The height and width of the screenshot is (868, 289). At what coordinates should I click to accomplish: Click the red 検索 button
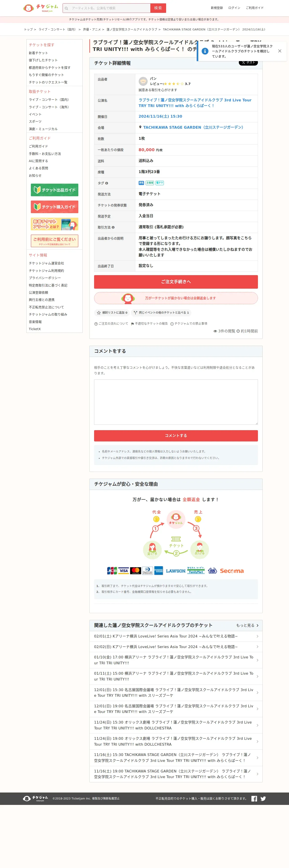point(158,8)
